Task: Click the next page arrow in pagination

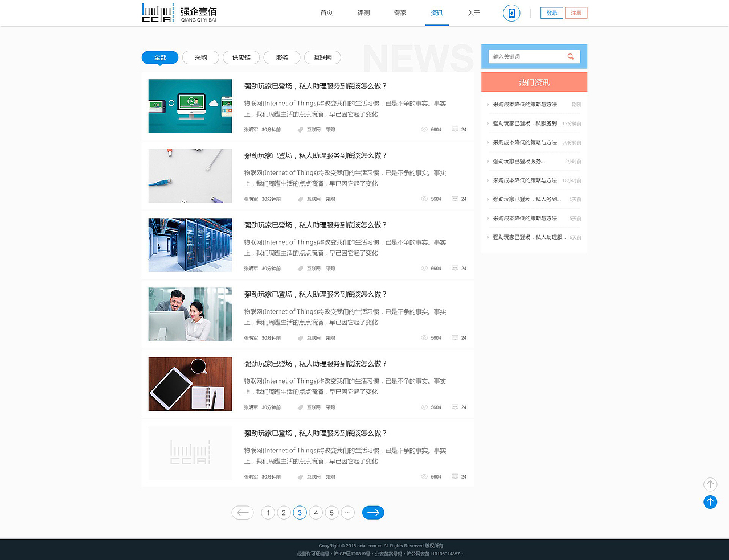Action: coord(373,512)
